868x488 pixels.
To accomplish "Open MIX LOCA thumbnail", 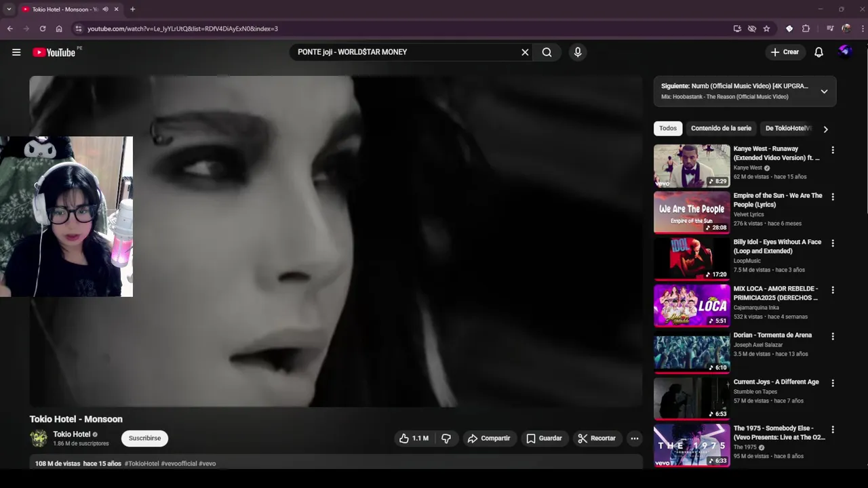I will (x=692, y=306).
